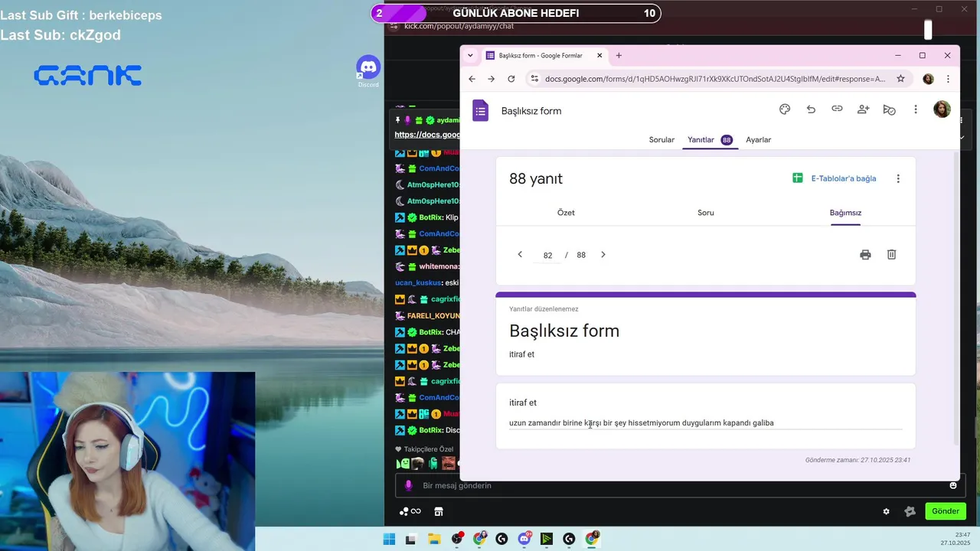Click the answer text starting 'uzun zamandır birine'
The width and height of the screenshot is (980, 551).
(x=642, y=422)
